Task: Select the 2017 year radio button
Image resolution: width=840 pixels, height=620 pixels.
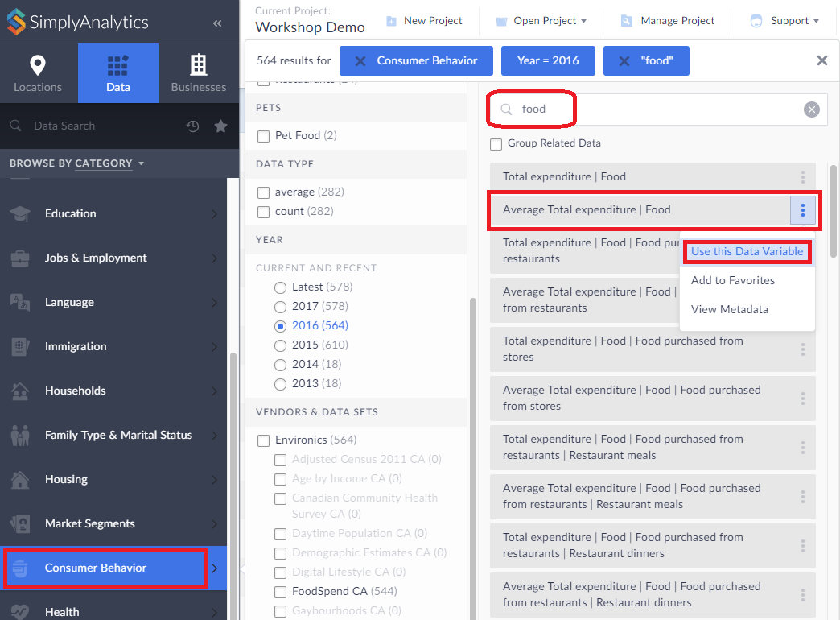Action: click(x=280, y=307)
